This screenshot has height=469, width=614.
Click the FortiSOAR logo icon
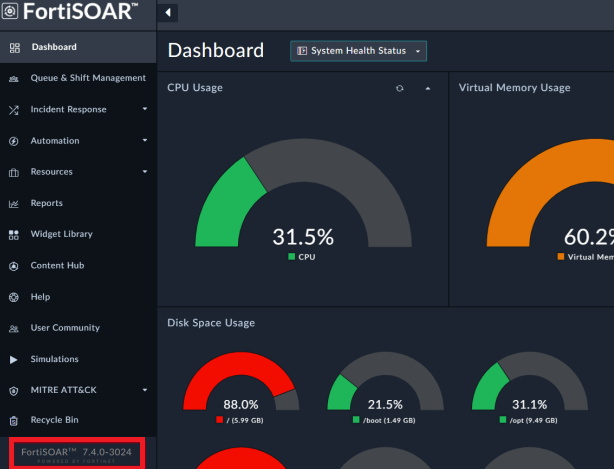(x=10, y=11)
